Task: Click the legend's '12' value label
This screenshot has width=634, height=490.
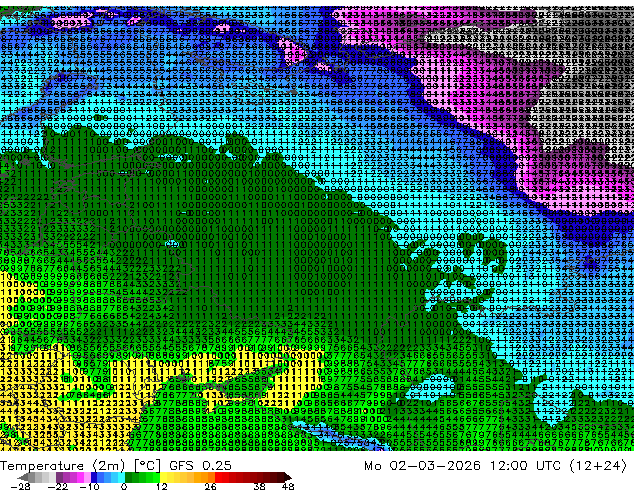Action: 162,486
